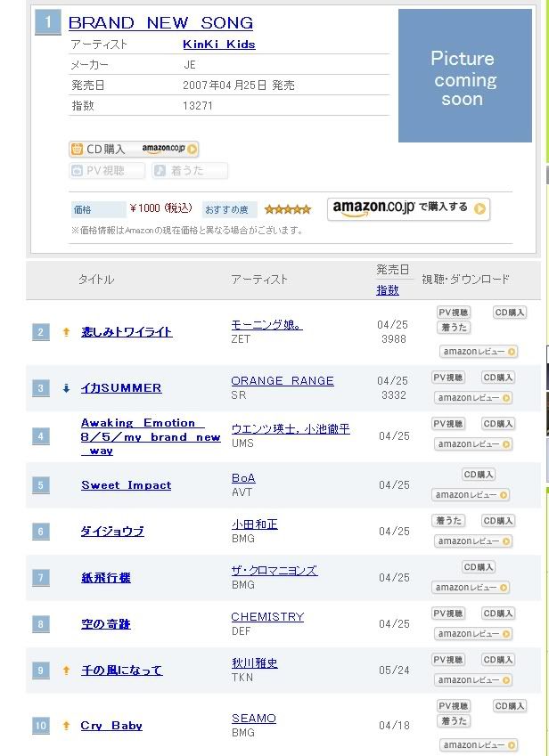Click rank 9 orange up arrow
The image size is (549, 756).
pyautogui.click(x=66, y=671)
